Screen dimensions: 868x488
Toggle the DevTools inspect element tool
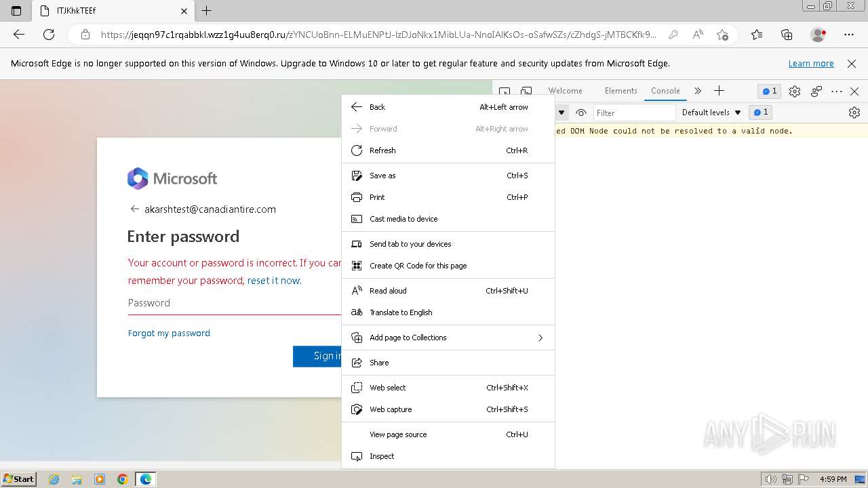tap(505, 91)
